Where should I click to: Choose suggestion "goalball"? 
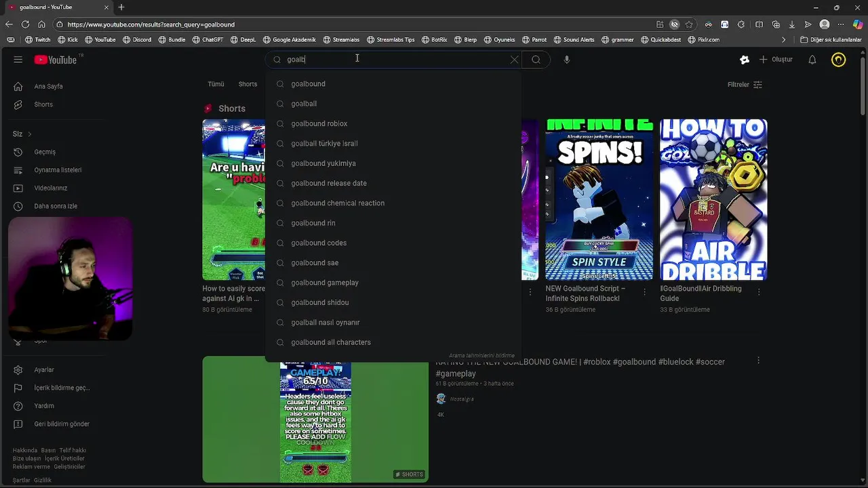pyautogui.click(x=393, y=104)
